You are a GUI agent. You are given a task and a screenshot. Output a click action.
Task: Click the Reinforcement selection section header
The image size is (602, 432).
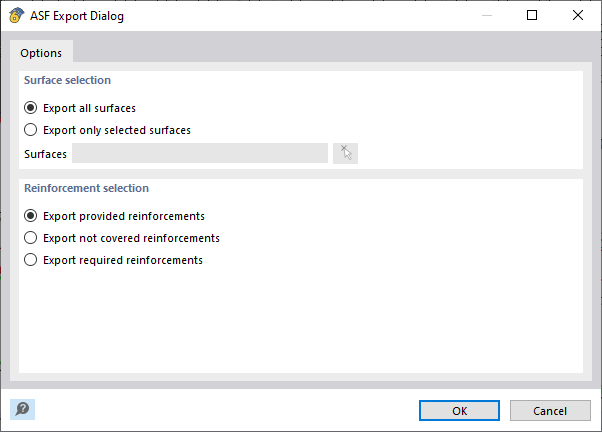coord(86,188)
